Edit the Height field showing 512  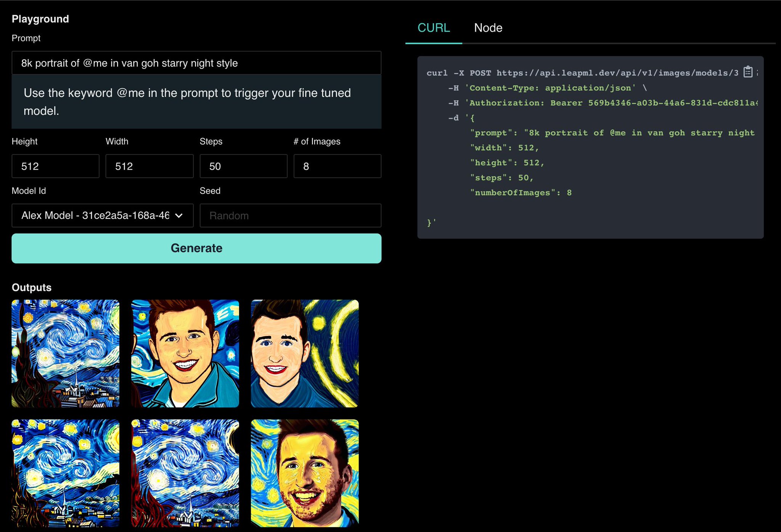pos(55,166)
